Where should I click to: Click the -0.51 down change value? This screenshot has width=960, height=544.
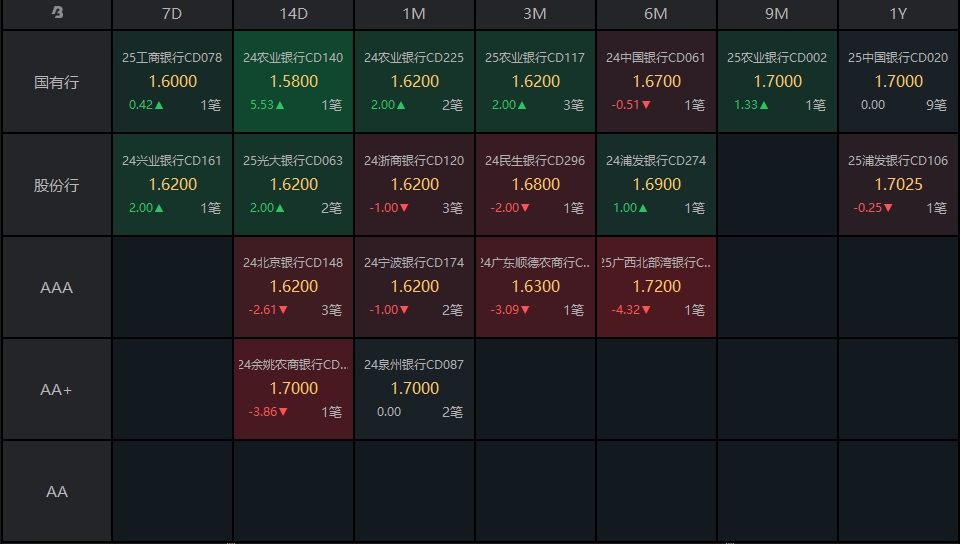[631, 105]
